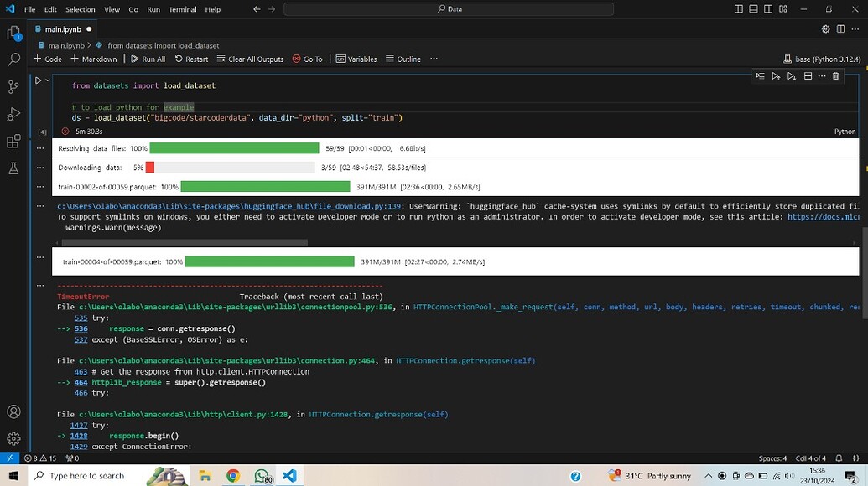Open the Extensions panel icon

pos(13,141)
